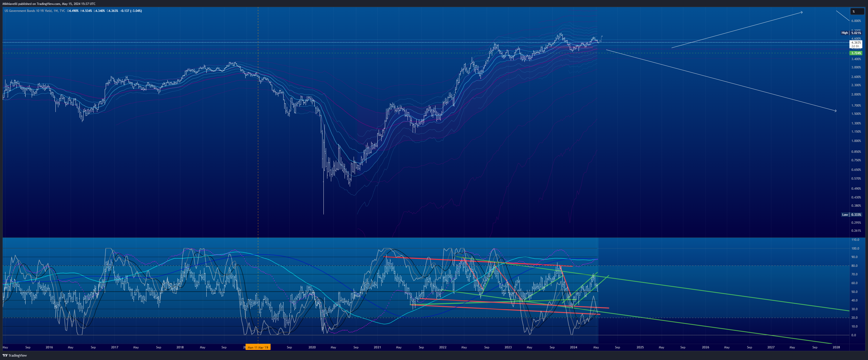Click the 0.0 oscillator axis label
868x360 pixels.
(x=854, y=335)
